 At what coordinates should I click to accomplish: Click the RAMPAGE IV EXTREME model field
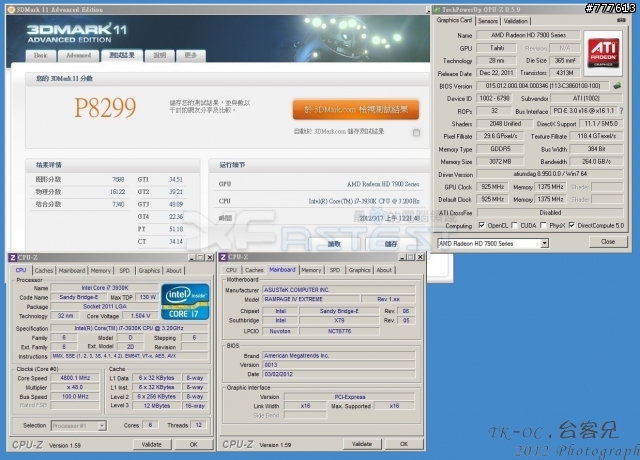tap(311, 299)
